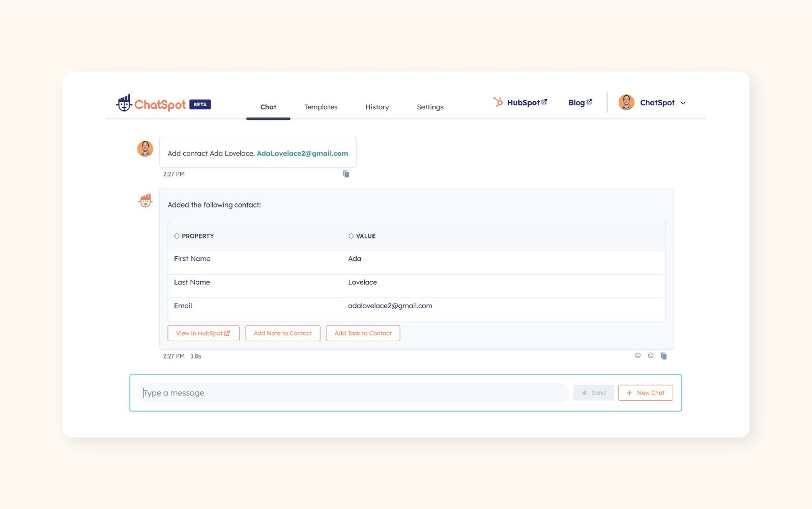Open the HubSpot external link
The height and width of the screenshot is (509, 812).
[520, 102]
